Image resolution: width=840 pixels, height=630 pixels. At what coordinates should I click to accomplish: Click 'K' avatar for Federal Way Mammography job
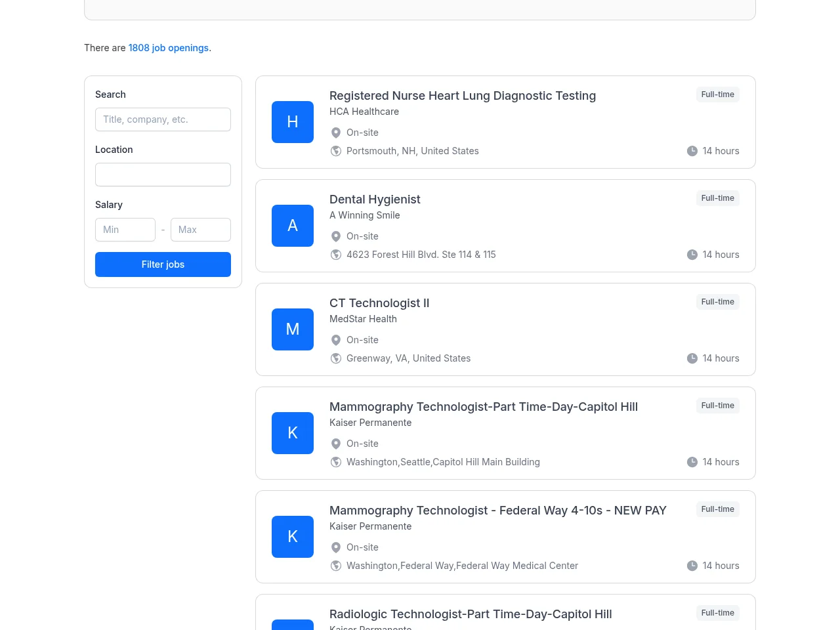coord(293,537)
